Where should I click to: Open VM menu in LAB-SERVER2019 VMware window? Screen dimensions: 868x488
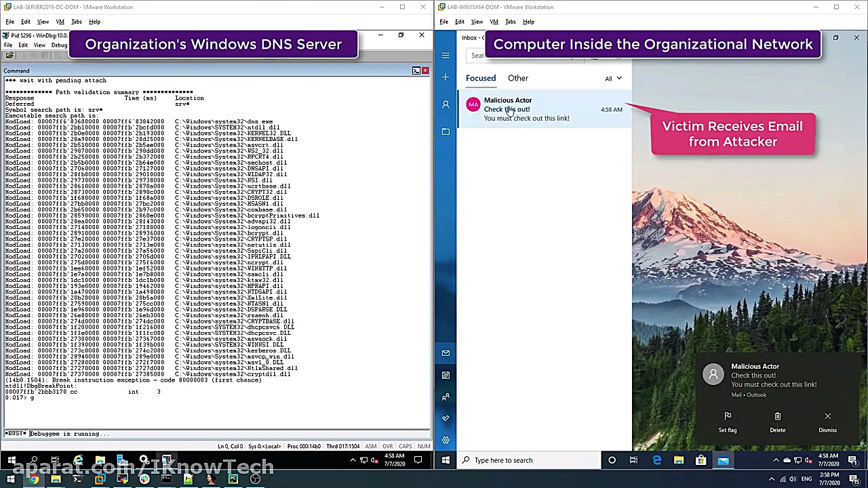point(60,22)
